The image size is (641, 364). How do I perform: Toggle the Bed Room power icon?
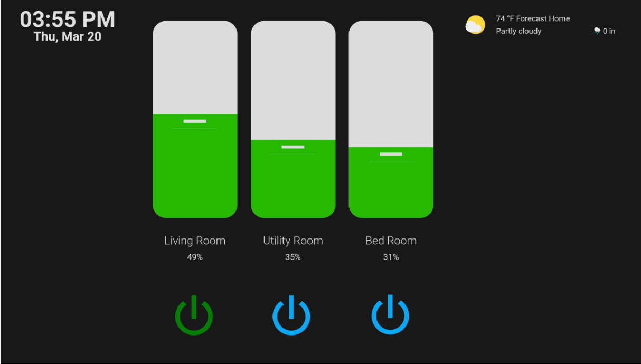390,315
